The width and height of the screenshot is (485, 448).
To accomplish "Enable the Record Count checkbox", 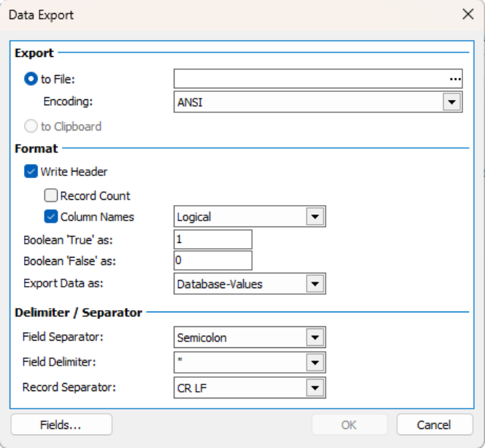I will (x=50, y=196).
